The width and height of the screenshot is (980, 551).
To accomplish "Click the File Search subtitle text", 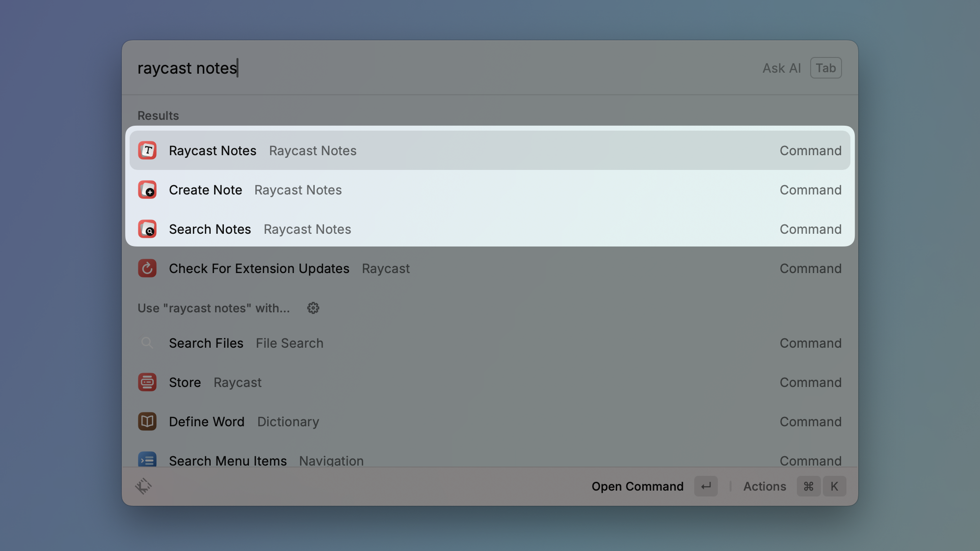I will (290, 343).
